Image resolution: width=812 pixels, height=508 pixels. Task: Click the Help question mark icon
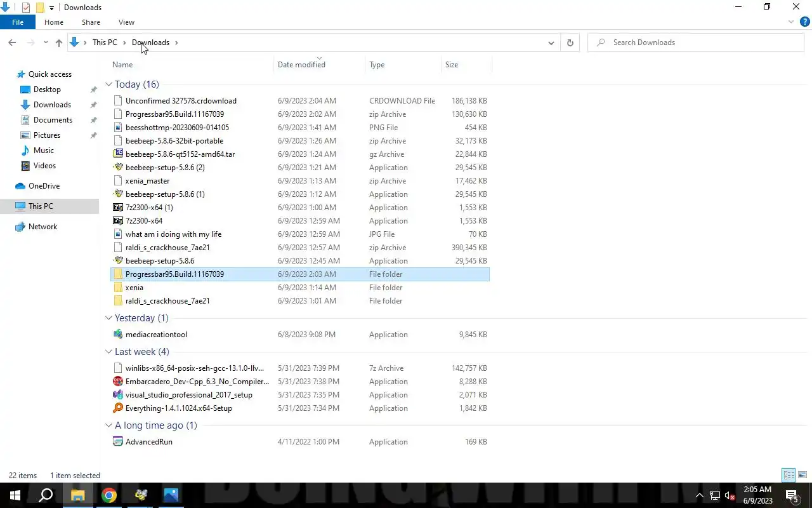(804, 22)
